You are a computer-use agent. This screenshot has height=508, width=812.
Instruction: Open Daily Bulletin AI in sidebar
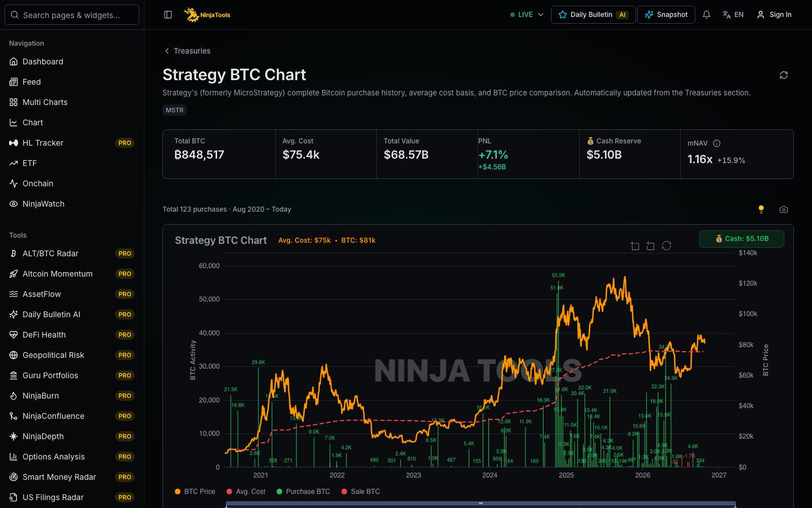point(72,314)
